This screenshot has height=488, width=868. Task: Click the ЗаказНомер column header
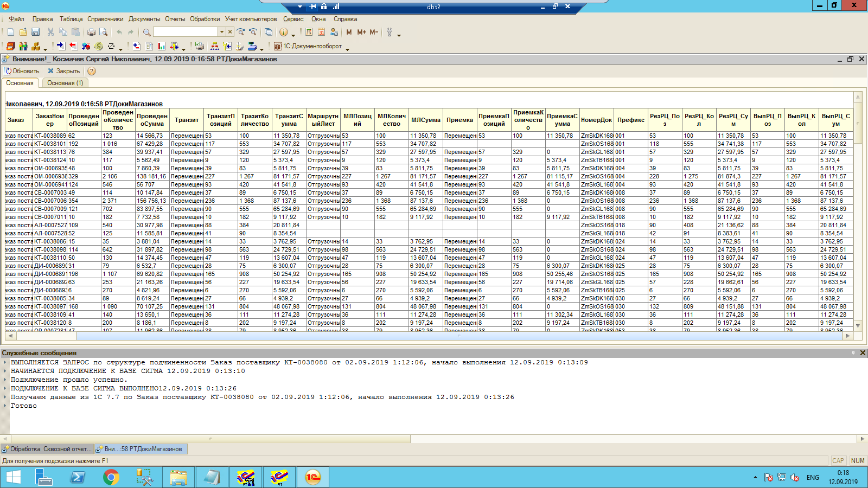[x=50, y=120]
